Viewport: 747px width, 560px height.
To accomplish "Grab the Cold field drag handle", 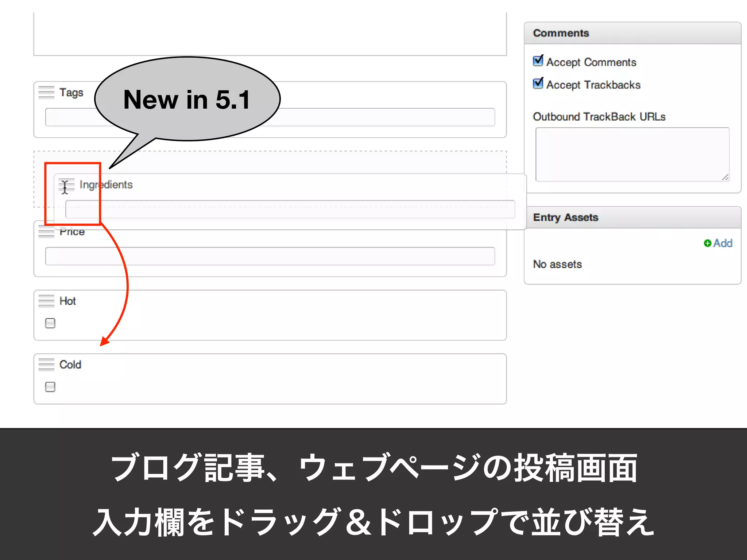I will pos(46,365).
